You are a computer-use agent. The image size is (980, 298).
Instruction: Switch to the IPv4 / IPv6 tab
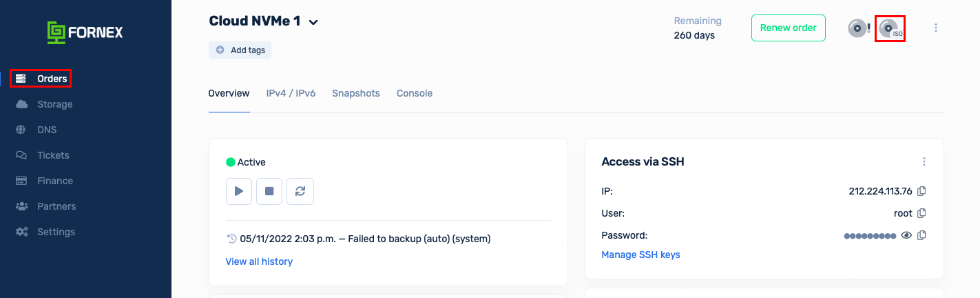(x=291, y=93)
